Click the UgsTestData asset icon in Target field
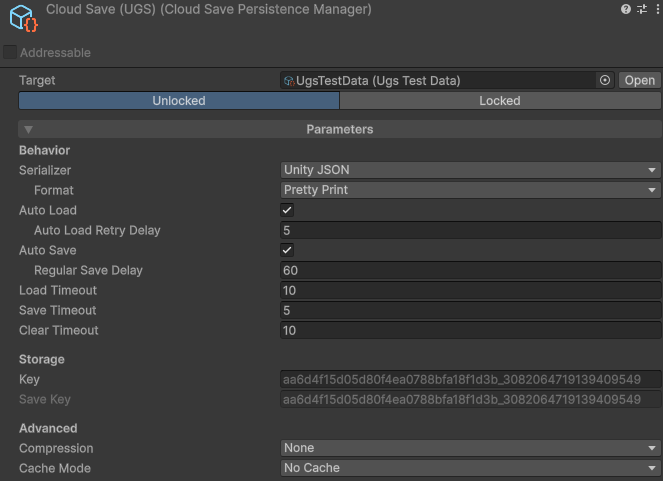This screenshot has height=481, width=663. (x=289, y=81)
